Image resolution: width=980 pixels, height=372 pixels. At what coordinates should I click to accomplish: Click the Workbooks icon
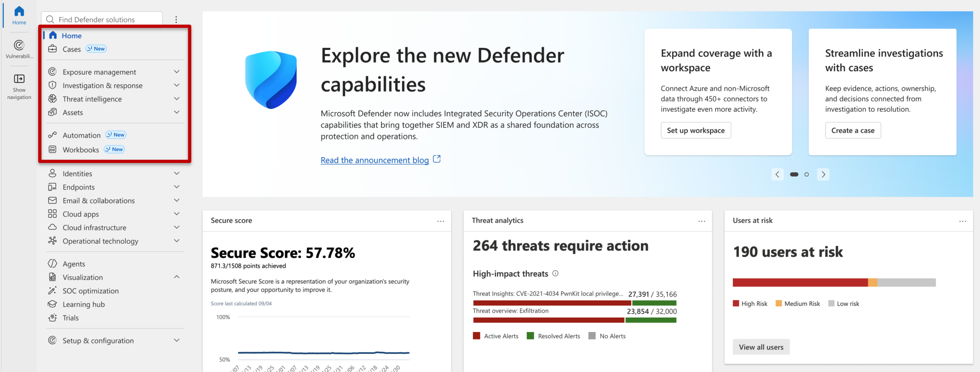coord(52,149)
